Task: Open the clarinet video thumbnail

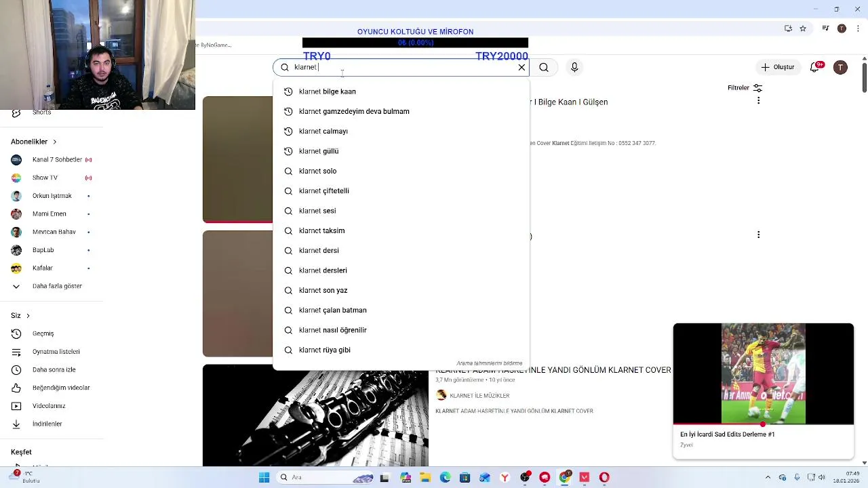Action: 315,415
